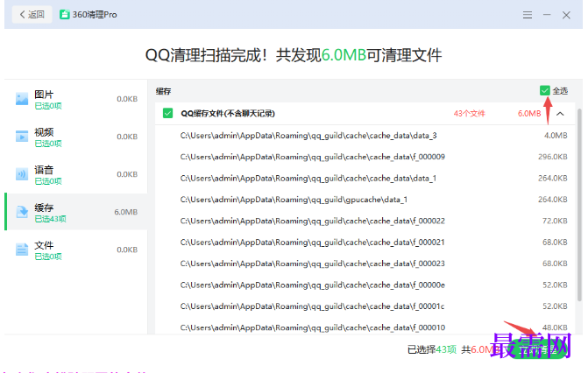588x373 pixels.
Task: Click the 360清理Pro logo icon
Action: [x=65, y=15]
